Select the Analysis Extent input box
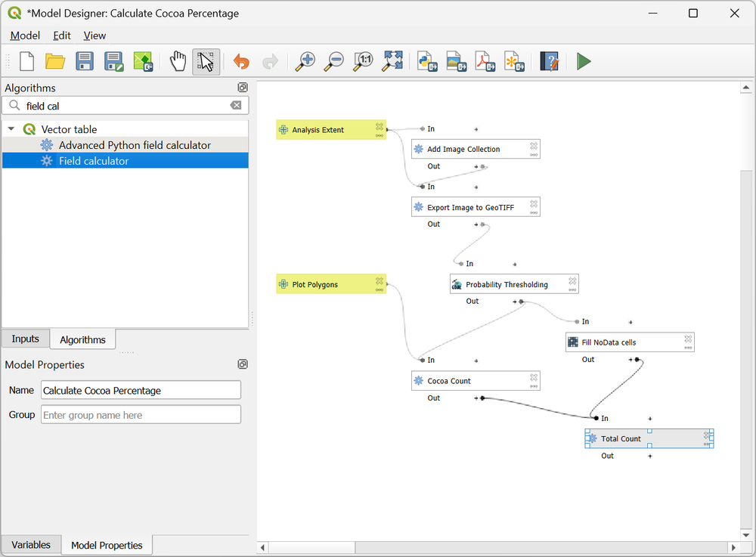This screenshot has height=557, width=756. [331, 129]
